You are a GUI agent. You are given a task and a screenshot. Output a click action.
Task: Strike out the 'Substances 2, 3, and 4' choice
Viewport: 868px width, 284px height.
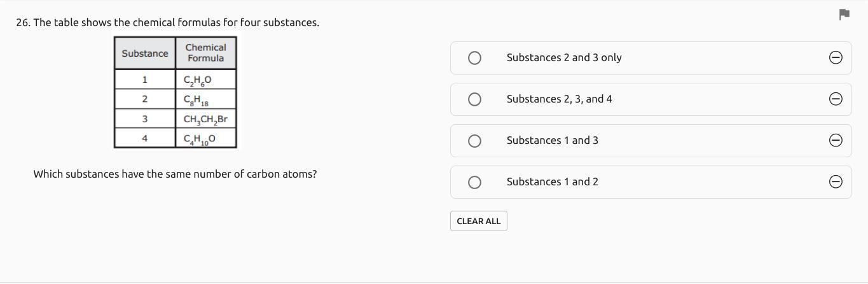836,99
